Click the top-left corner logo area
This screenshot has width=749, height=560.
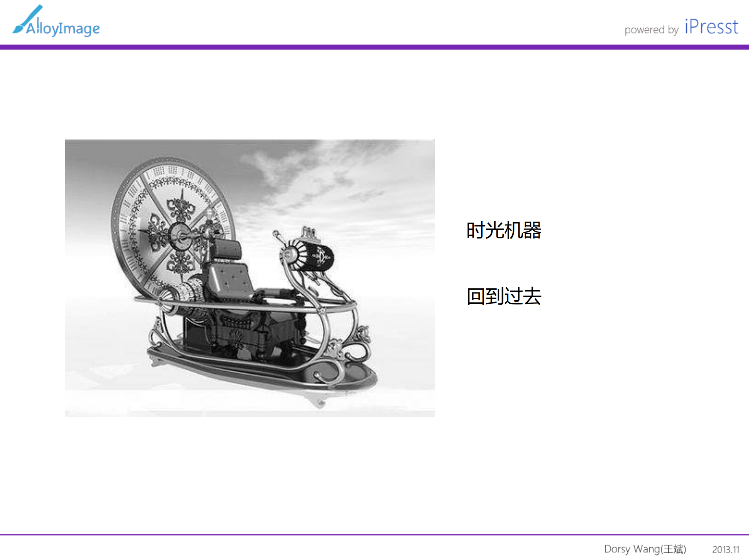point(55,22)
